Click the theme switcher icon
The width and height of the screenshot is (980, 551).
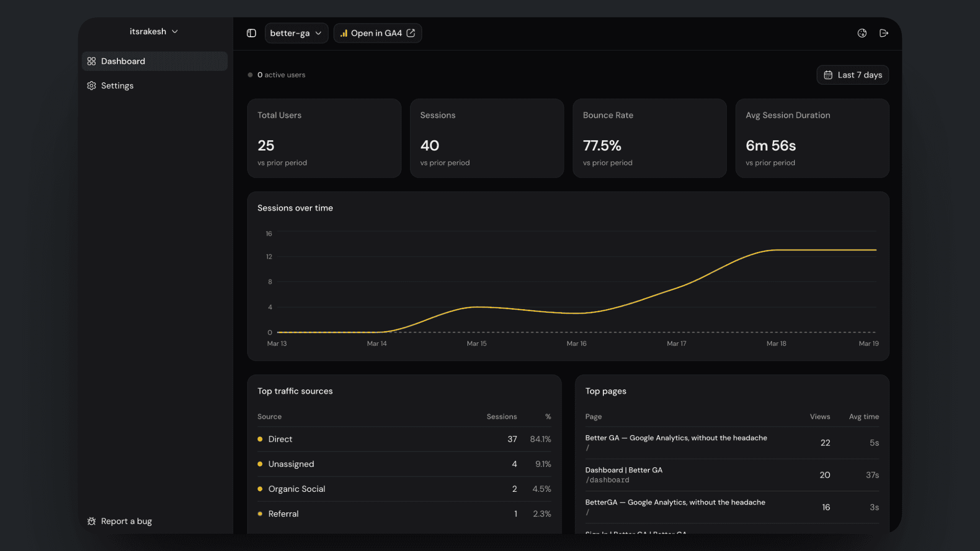[862, 33]
